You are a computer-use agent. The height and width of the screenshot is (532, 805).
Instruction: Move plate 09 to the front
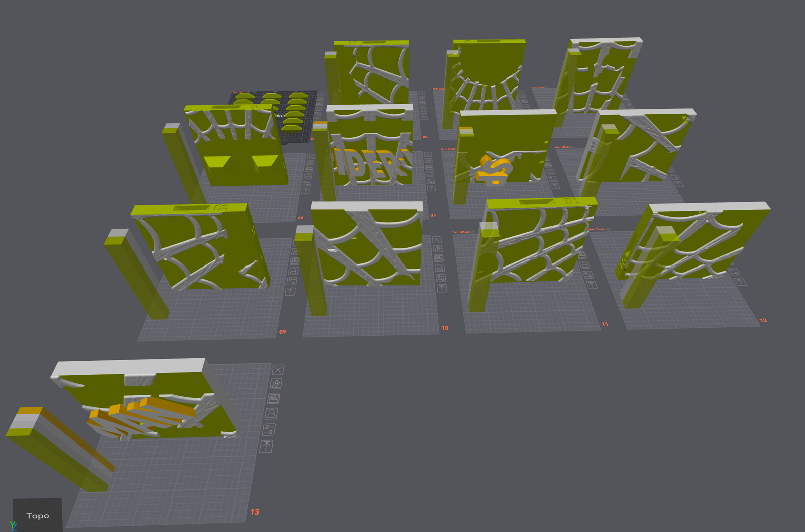coord(290,291)
